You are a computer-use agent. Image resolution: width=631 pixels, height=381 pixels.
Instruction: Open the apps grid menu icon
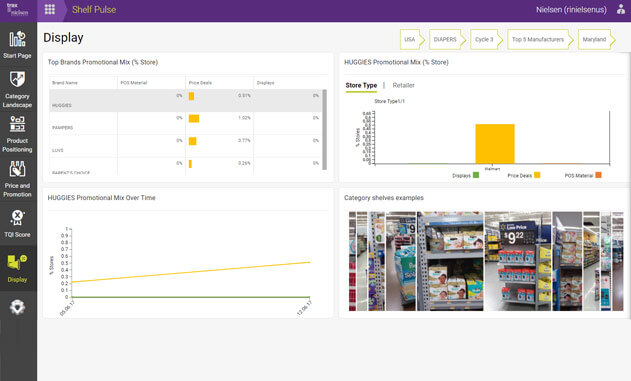(49, 9)
